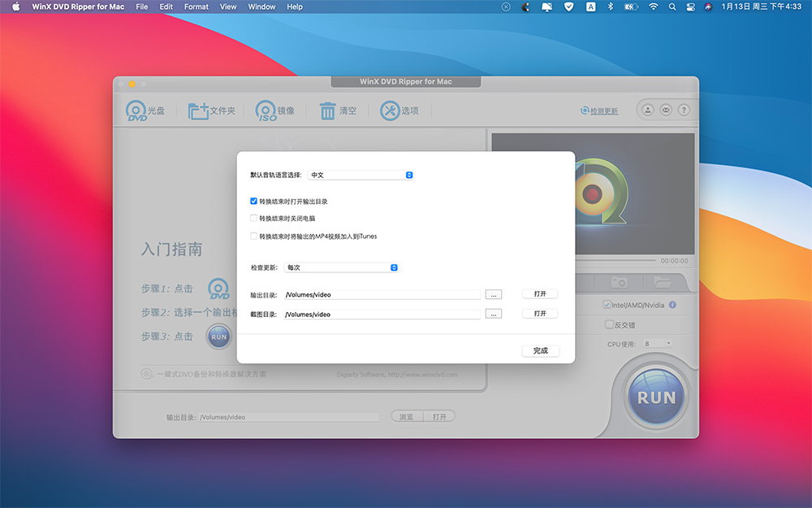Click 打开 button for 截图目录 in dialog
Image resolution: width=812 pixels, height=508 pixels.
click(x=540, y=314)
